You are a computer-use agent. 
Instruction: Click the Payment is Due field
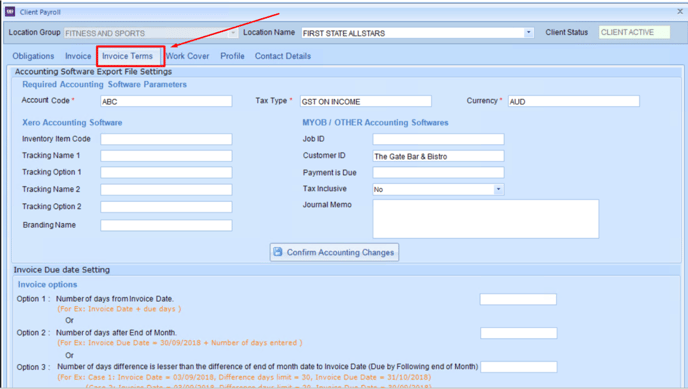438,172
